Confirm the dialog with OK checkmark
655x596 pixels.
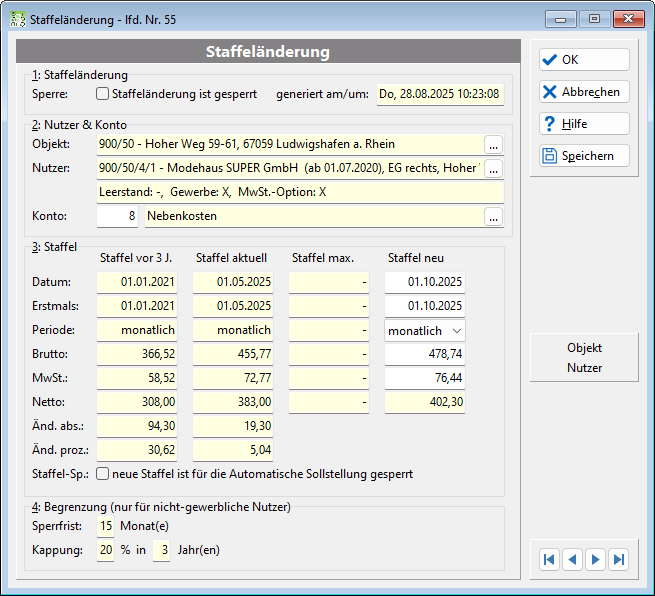coord(584,60)
